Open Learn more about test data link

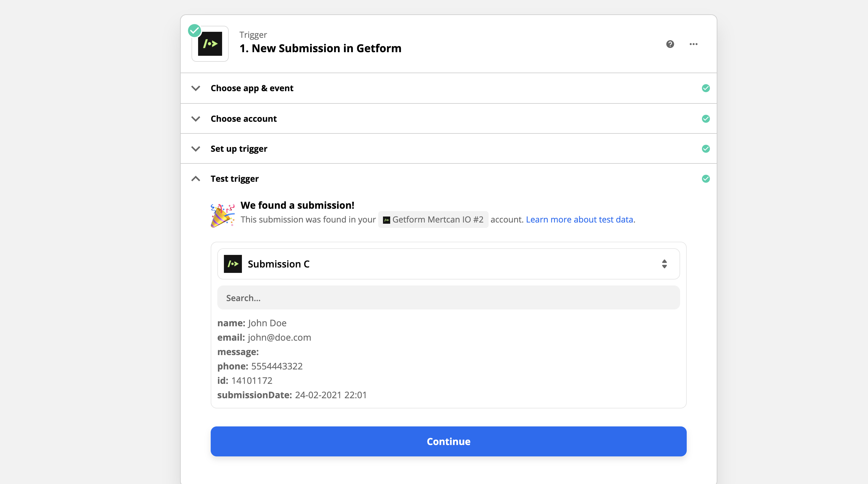click(580, 220)
